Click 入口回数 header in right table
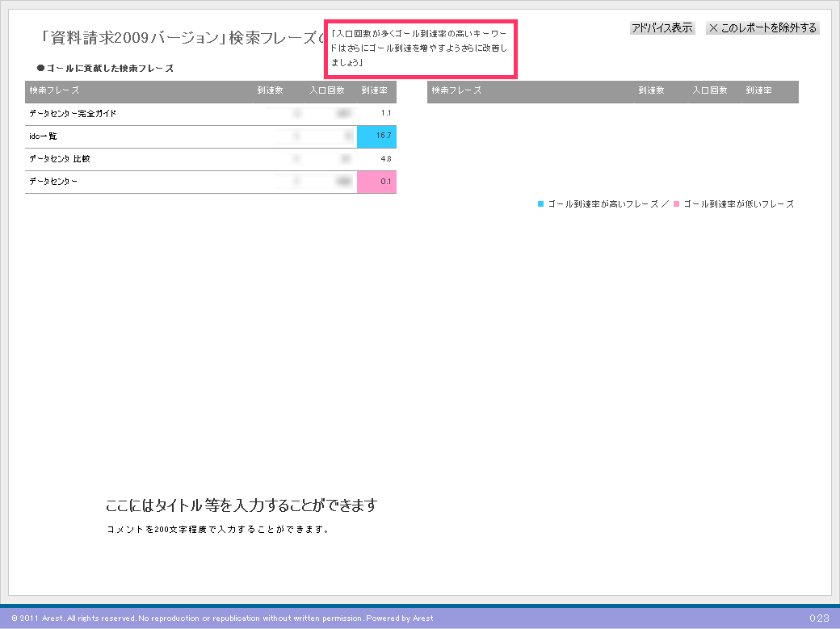The height and width of the screenshot is (629, 840). [x=711, y=90]
